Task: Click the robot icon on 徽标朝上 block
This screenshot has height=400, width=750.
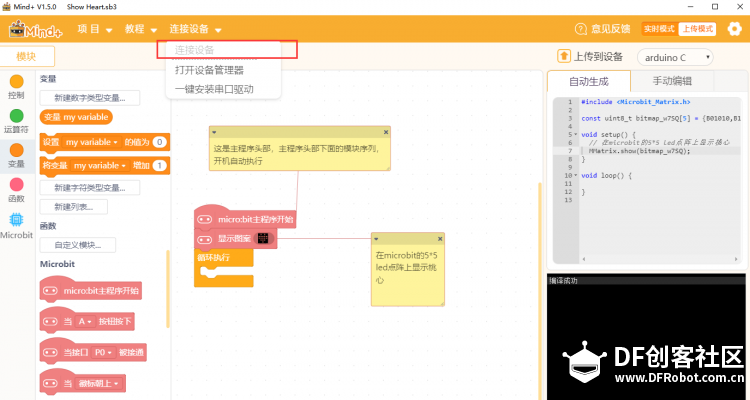Action: [50, 383]
